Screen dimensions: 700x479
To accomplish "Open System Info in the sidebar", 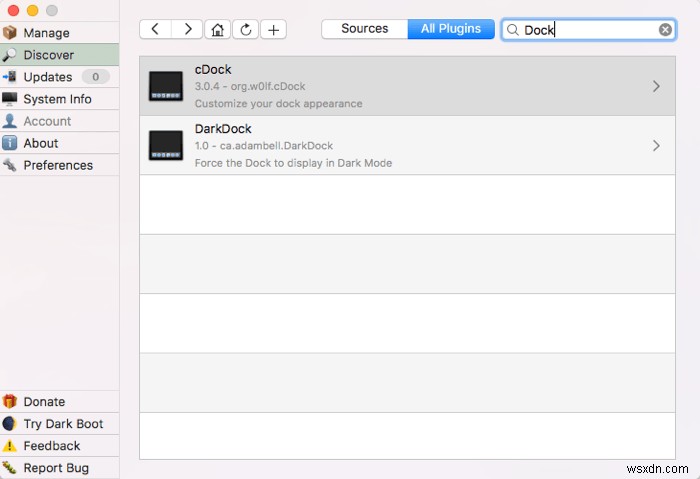I will 59,99.
